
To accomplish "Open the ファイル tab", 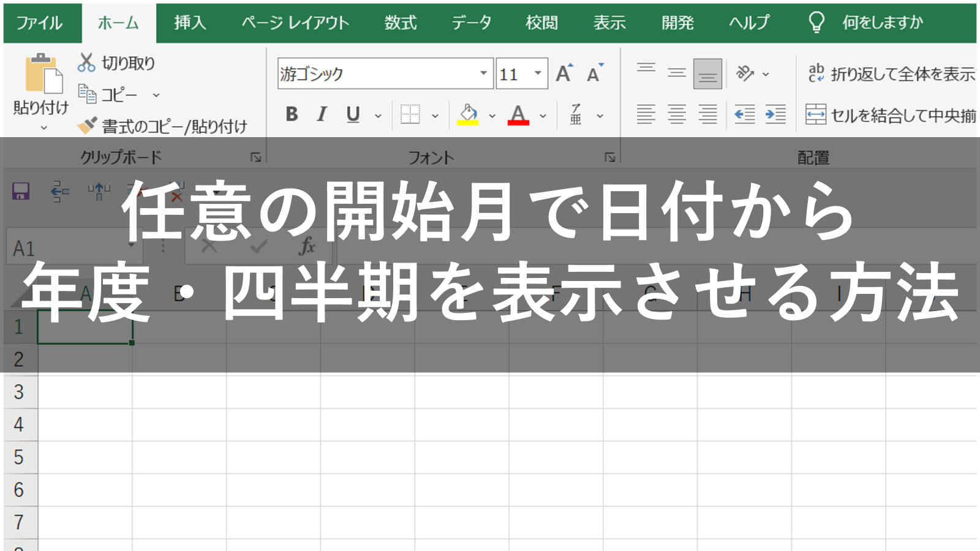I will coord(39,23).
